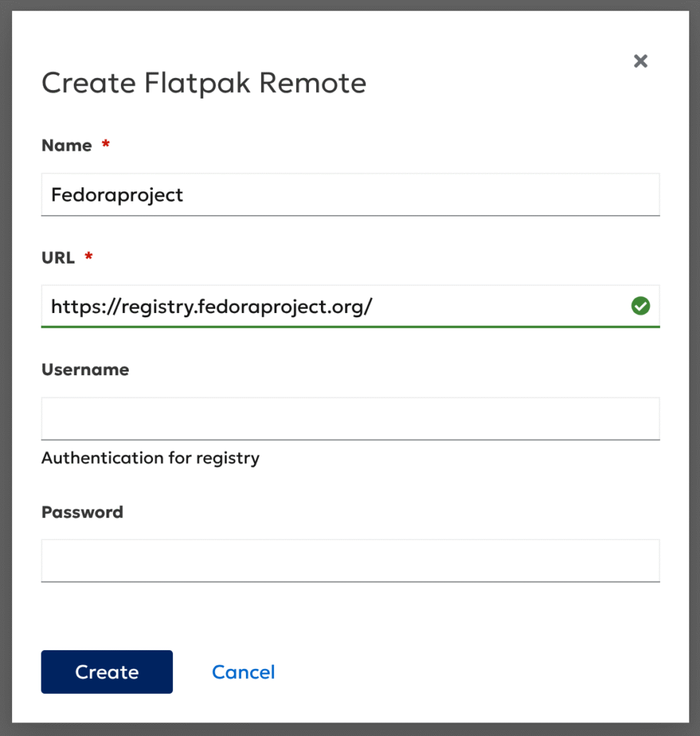Click the 'Authentication for registry' helper text
This screenshot has height=736, width=700.
(150, 458)
